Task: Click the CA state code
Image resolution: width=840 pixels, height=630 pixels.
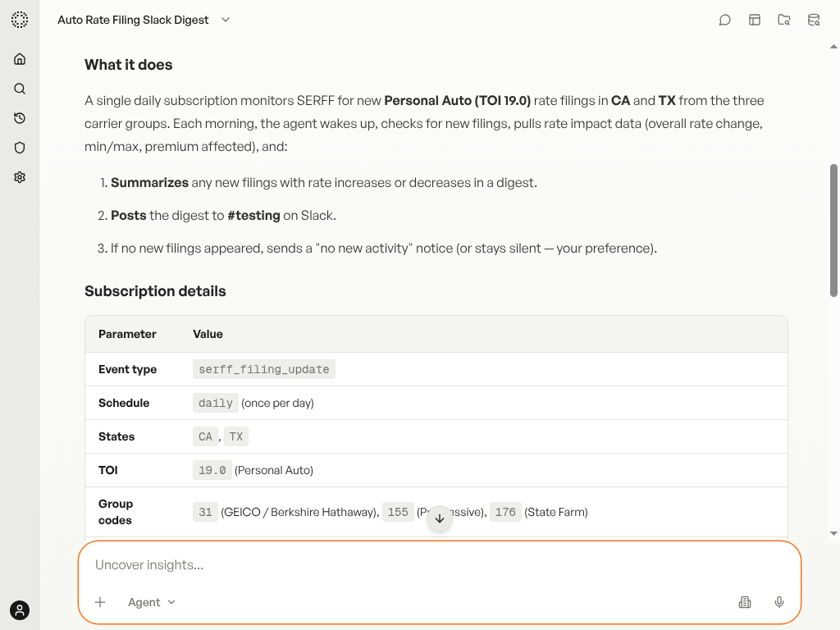Action: 205,436
